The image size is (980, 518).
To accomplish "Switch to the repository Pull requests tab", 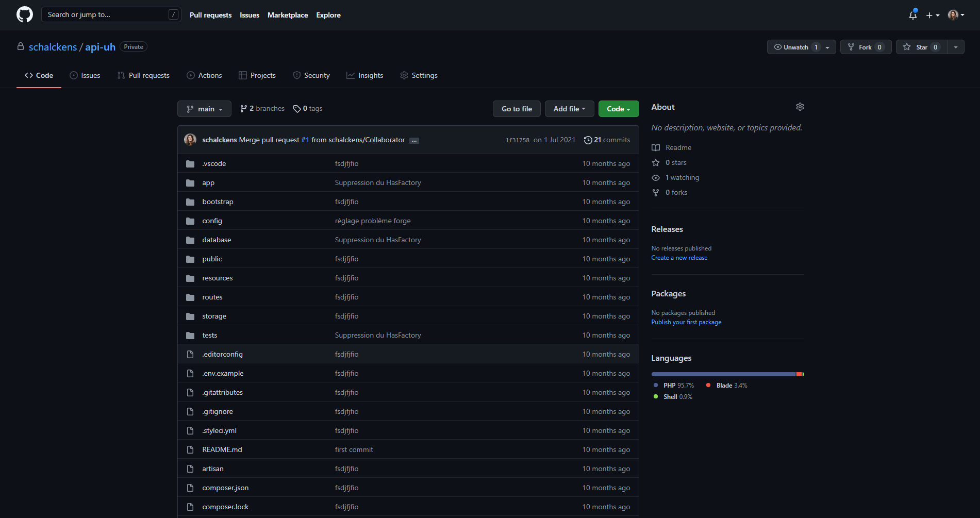I will coord(143,75).
